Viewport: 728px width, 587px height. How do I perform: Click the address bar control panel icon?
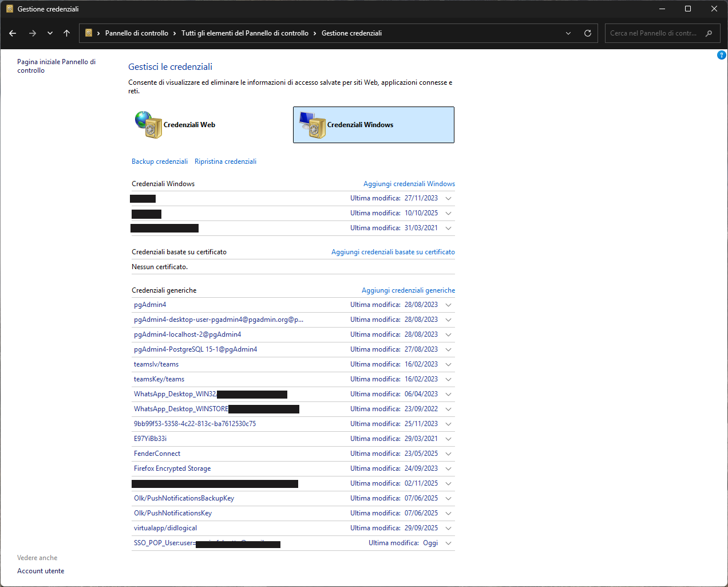(x=89, y=33)
